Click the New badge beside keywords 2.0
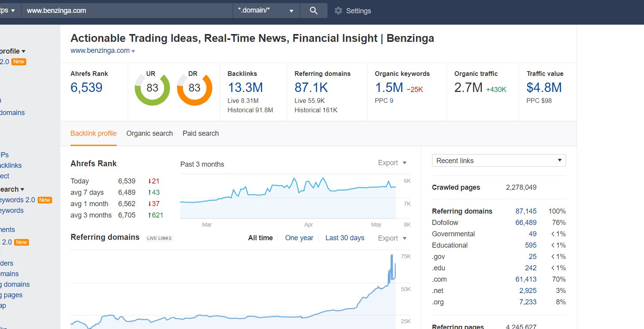The image size is (644, 329). click(x=45, y=200)
